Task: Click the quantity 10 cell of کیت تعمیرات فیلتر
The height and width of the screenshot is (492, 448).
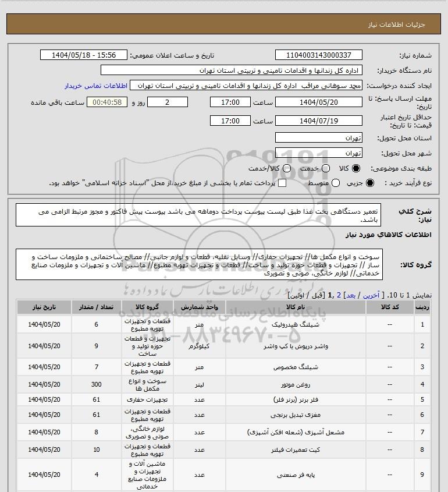Action: click(x=96, y=450)
